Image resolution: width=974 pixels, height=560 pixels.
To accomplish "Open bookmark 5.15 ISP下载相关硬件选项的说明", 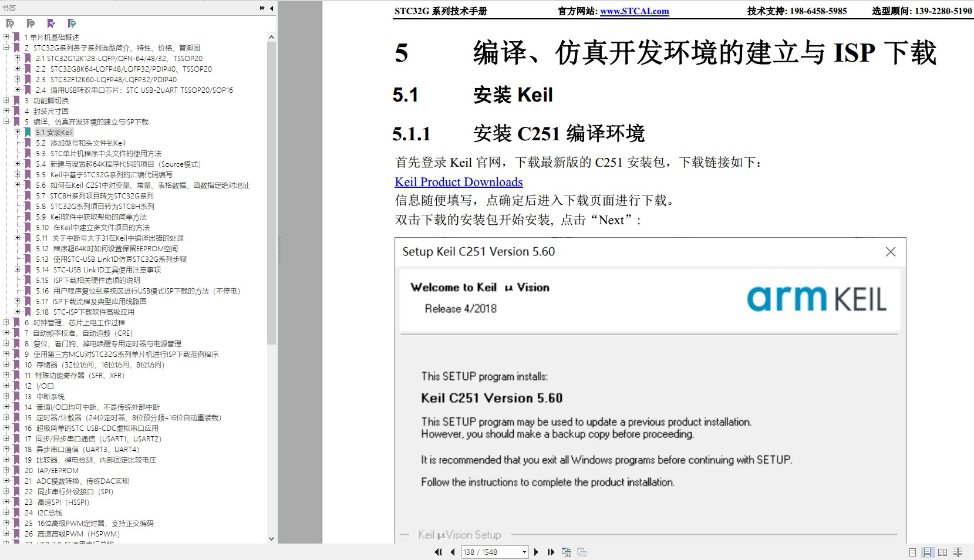I will [88, 280].
